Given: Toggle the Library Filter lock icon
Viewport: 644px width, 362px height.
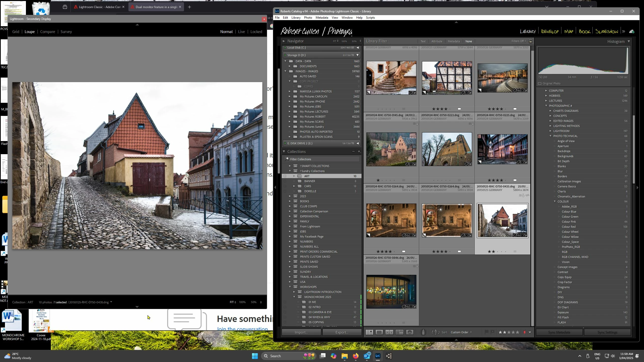Looking at the screenshot, I should click(x=531, y=41).
